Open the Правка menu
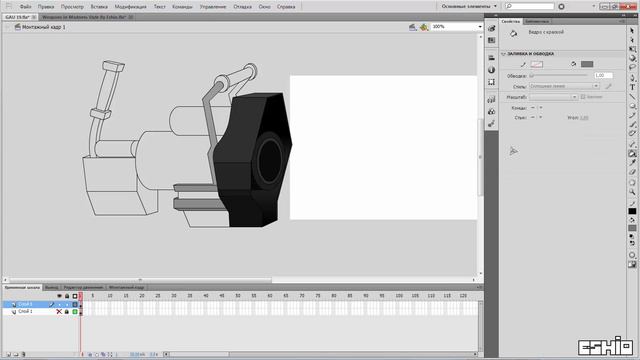The image size is (640, 360). (x=46, y=7)
